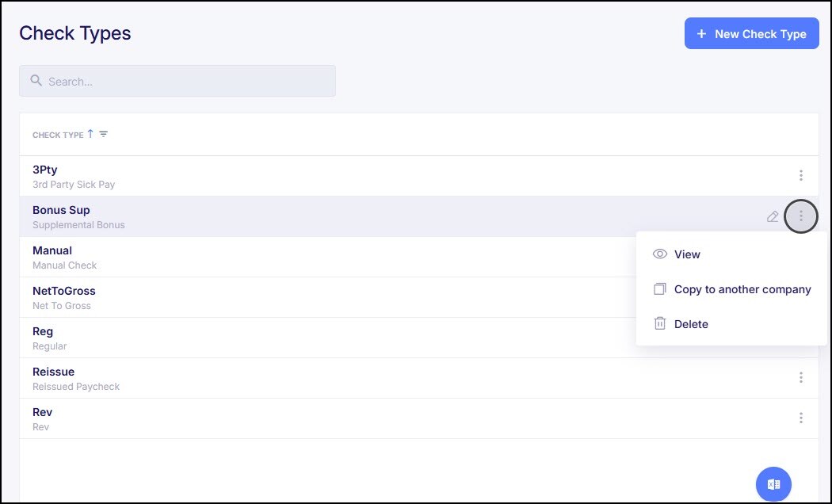Click the blue Excel export floating icon

click(x=774, y=484)
